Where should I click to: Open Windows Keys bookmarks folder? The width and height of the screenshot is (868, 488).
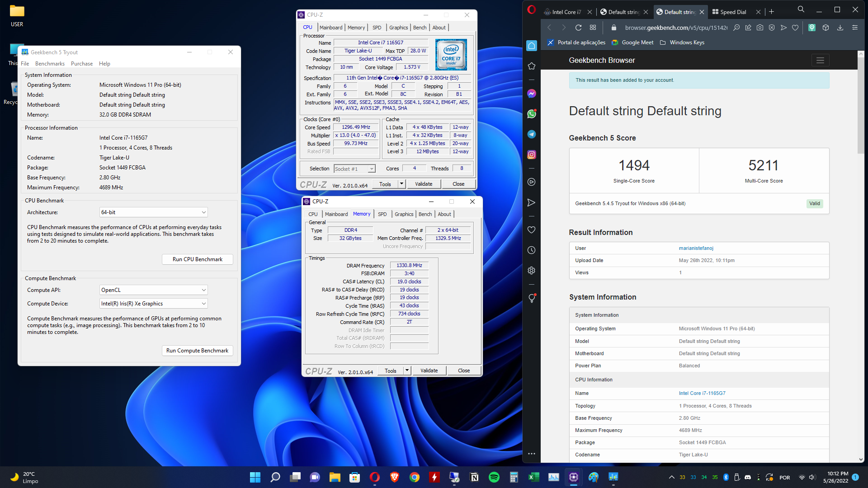682,42
